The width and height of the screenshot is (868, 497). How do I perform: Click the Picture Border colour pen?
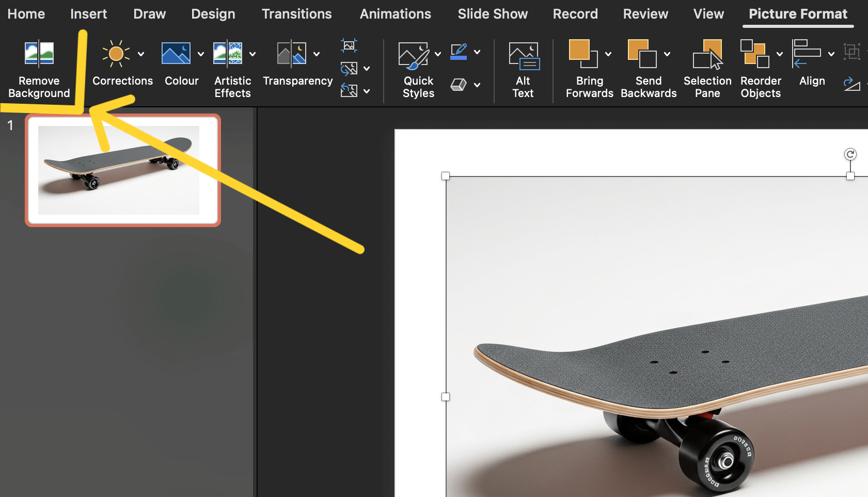459,52
